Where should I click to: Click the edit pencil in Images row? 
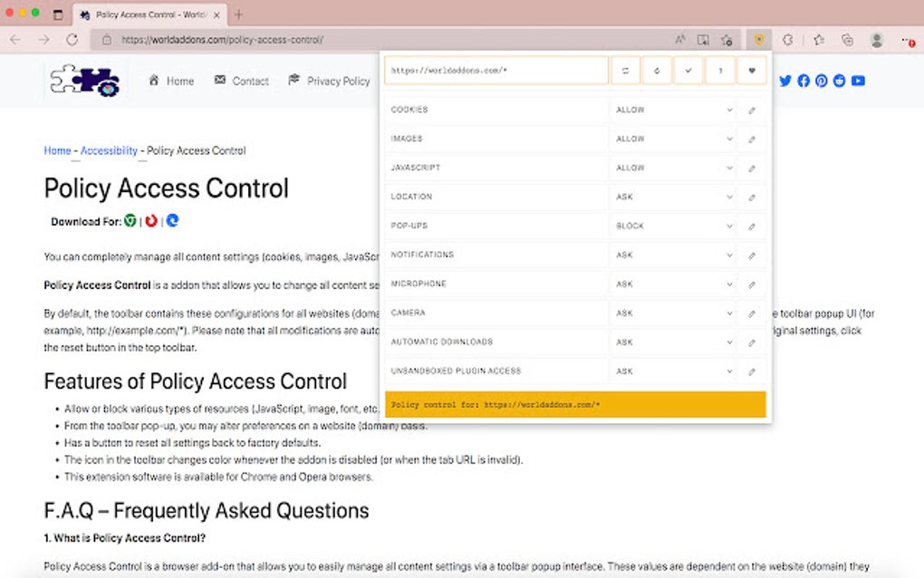click(x=752, y=139)
